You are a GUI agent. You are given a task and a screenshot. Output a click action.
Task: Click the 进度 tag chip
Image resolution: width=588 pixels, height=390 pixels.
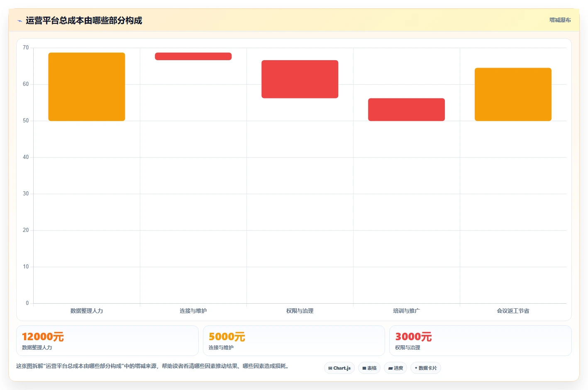point(395,368)
